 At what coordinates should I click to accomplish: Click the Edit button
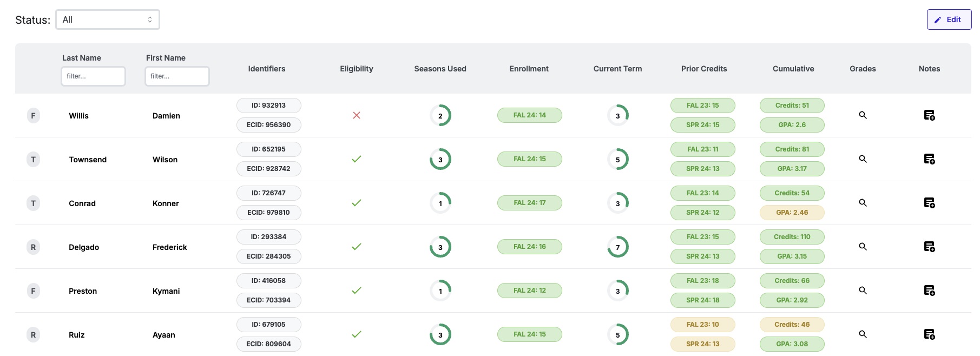coord(949,19)
